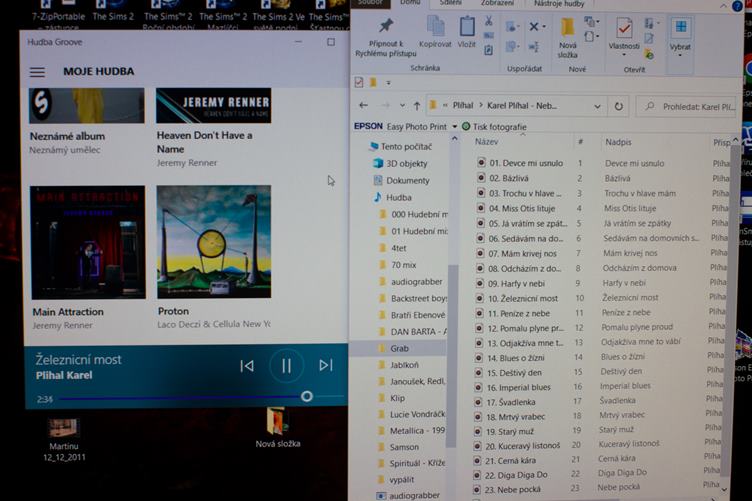The width and height of the screenshot is (752, 501).
Task: Switch to the Nástroje hudby tab
Action: pos(559,3)
